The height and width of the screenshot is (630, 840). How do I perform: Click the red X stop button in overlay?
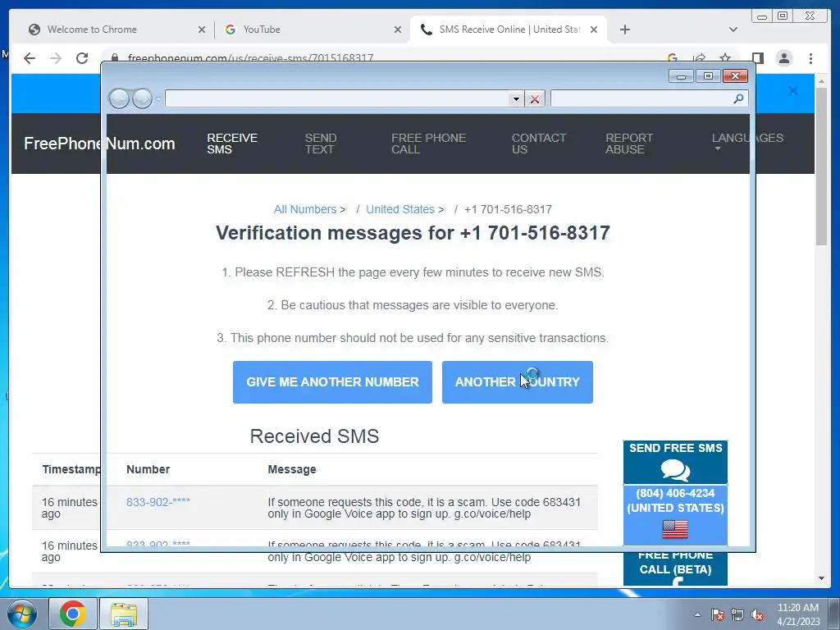535,99
